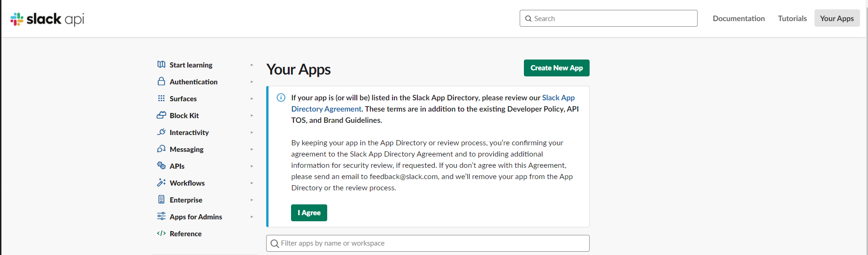Open Workflows in the sidebar

187,183
